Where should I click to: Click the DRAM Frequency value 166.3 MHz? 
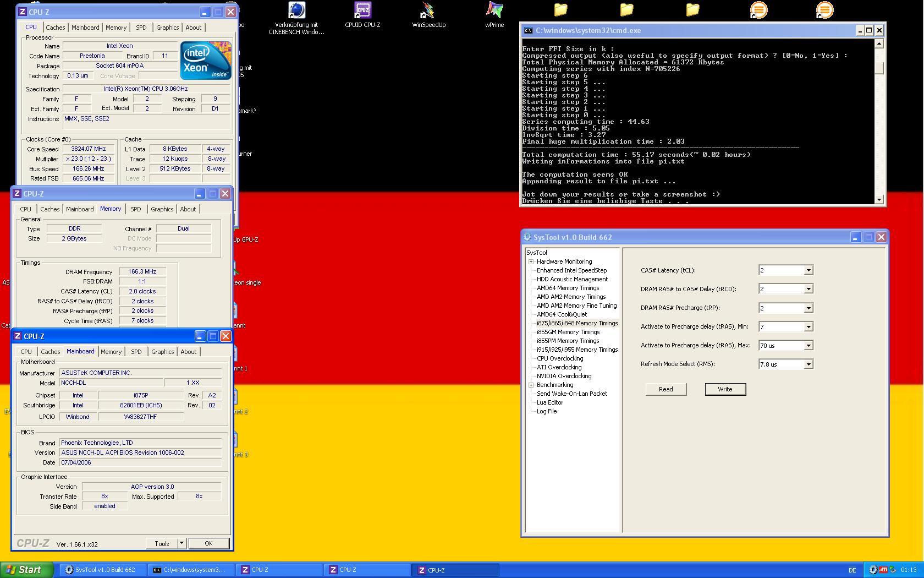142,271
